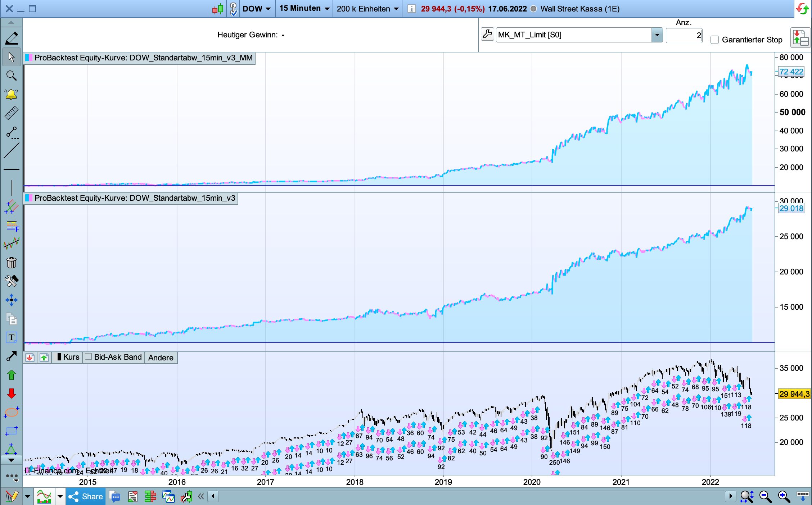The image size is (812, 505).
Task: Open the alert bell tool
Action: [x=11, y=95]
